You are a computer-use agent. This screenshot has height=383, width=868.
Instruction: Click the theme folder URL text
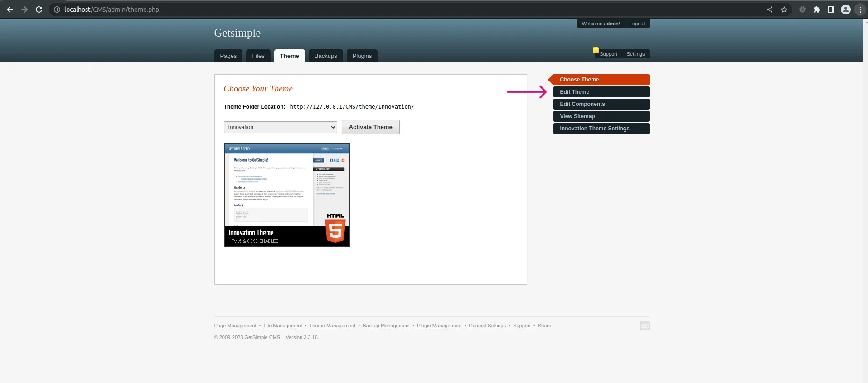352,107
